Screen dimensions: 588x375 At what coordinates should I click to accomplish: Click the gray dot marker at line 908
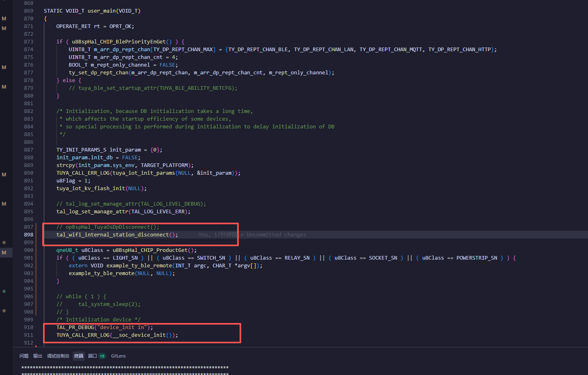[4, 311]
